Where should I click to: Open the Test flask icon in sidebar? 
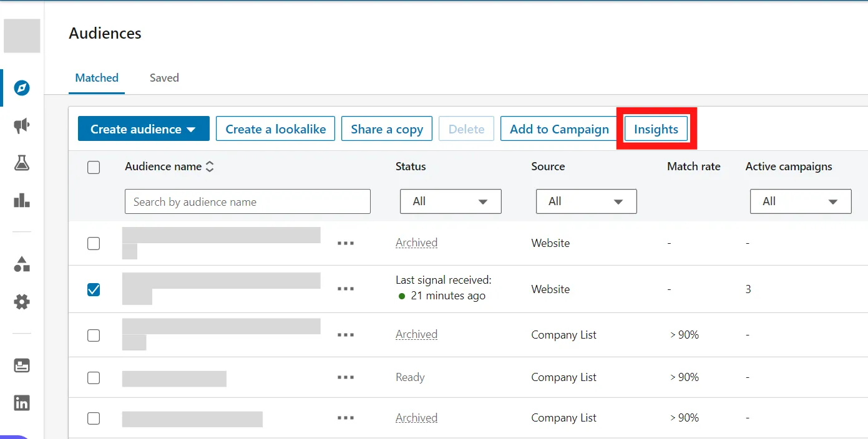coord(21,163)
